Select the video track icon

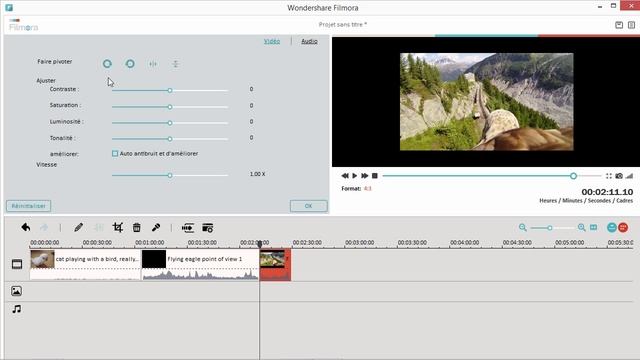pyautogui.click(x=17, y=264)
